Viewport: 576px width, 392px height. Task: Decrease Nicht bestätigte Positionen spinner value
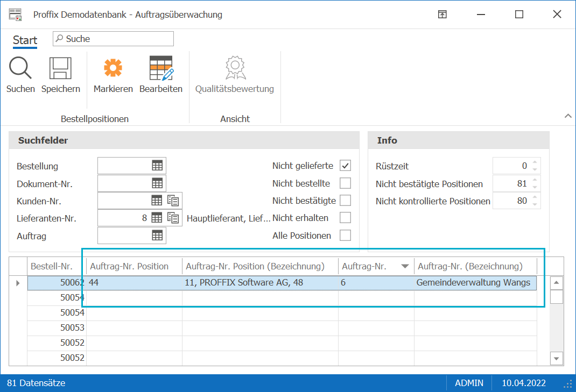535,187
